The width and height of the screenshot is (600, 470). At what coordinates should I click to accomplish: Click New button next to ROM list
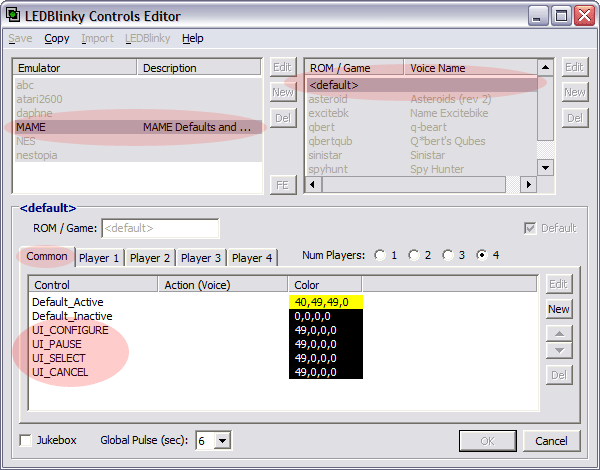(x=575, y=92)
